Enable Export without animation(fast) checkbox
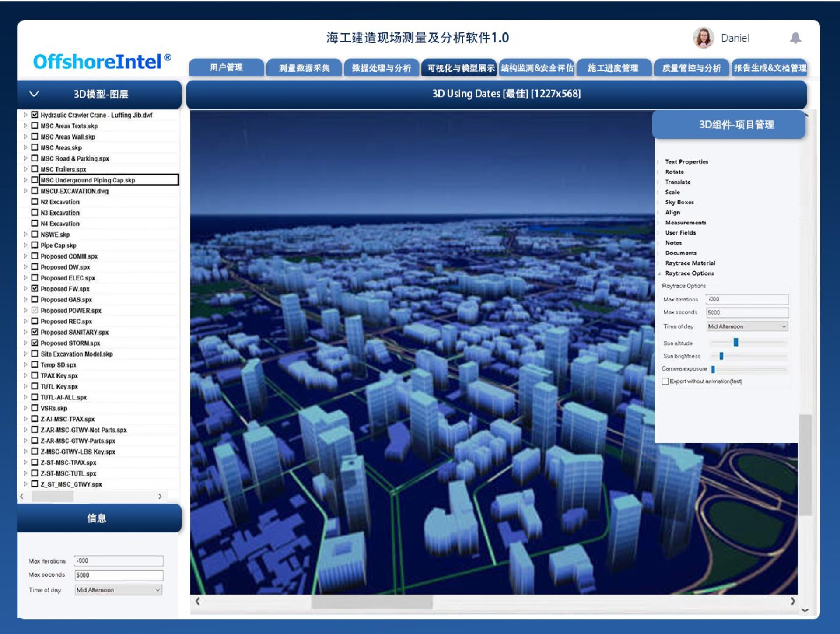The height and width of the screenshot is (634, 840). click(665, 381)
